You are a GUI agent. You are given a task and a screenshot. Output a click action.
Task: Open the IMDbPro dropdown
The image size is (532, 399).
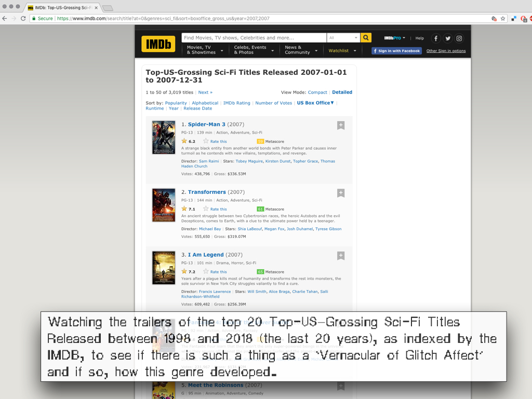pos(395,38)
